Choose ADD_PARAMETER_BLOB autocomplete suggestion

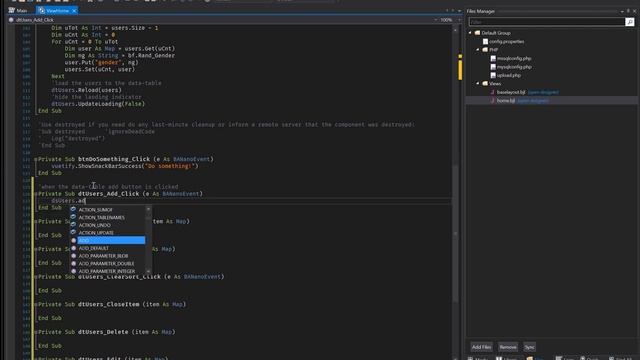[103, 256]
